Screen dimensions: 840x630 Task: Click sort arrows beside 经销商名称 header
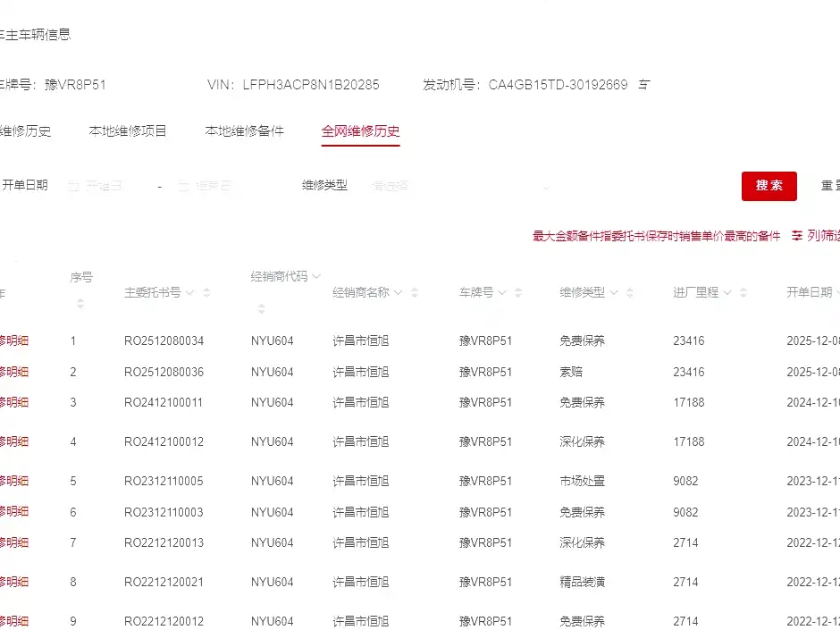[415, 293]
